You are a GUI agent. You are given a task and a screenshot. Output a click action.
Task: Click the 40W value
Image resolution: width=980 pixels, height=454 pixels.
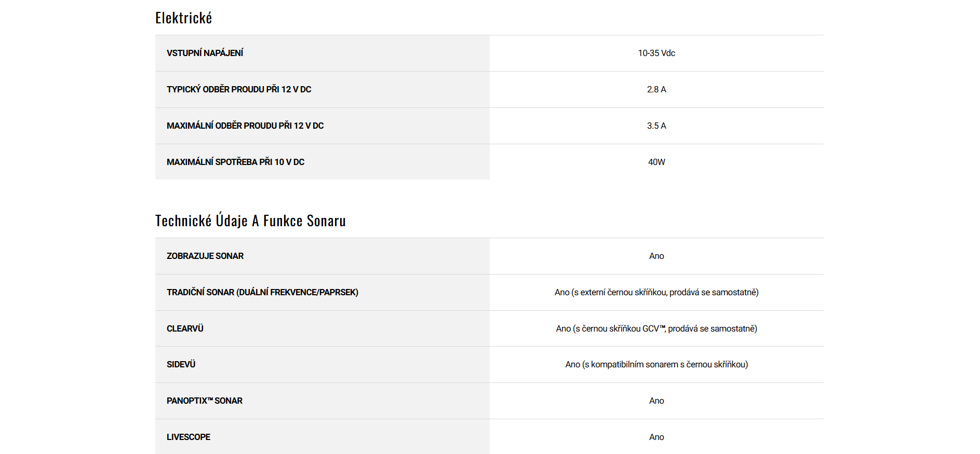[x=656, y=162]
